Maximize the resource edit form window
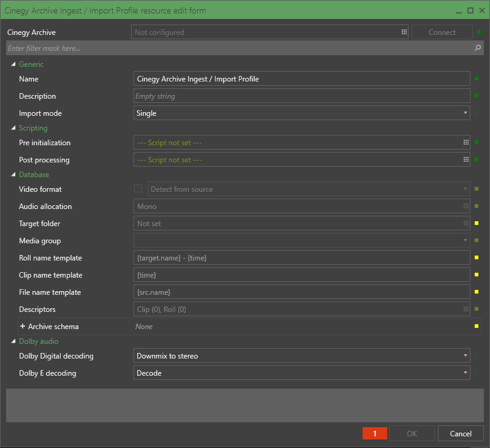This screenshot has width=490, height=448. (470, 10)
